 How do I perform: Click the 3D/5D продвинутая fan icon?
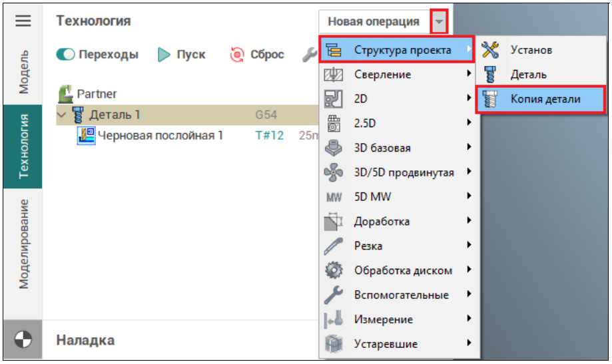pos(333,172)
